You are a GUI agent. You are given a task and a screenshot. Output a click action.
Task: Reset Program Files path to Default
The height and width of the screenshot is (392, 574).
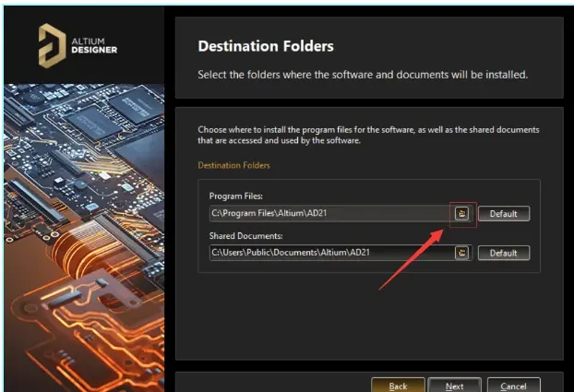[503, 214]
